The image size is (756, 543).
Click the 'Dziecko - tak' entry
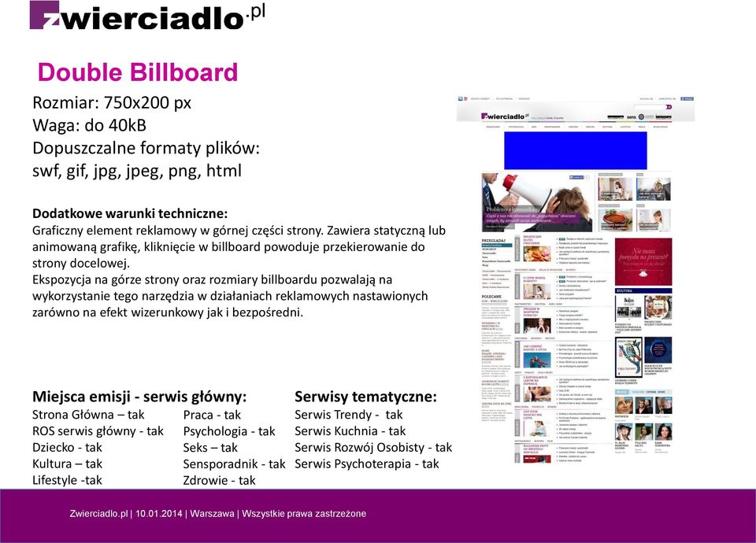coord(67,448)
